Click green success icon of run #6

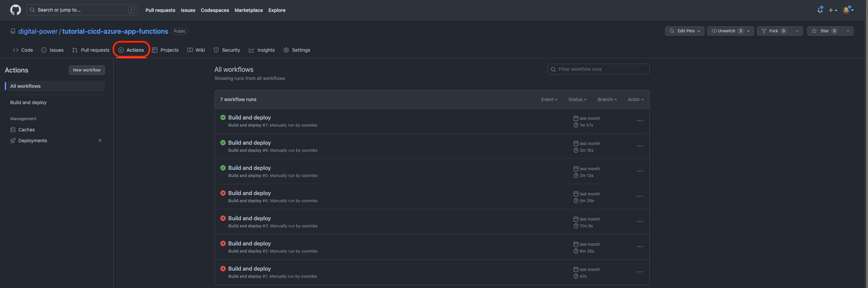click(223, 143)
